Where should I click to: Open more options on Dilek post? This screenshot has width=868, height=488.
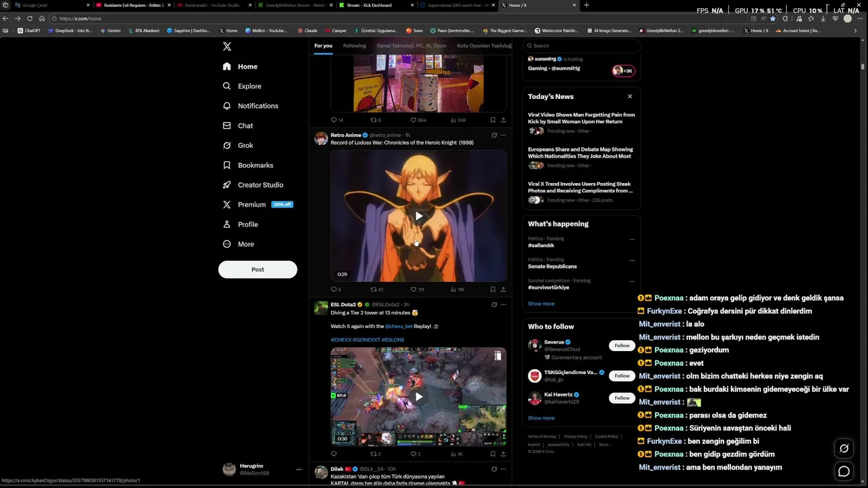(x=503, y=469)
